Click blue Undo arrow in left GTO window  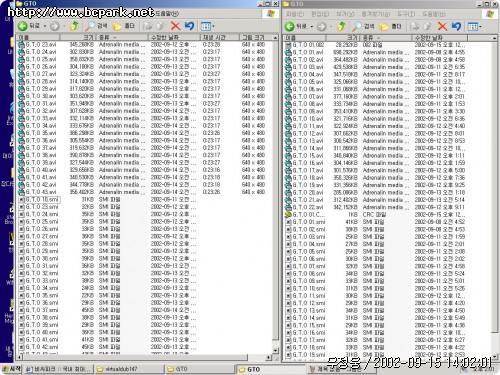189,26
